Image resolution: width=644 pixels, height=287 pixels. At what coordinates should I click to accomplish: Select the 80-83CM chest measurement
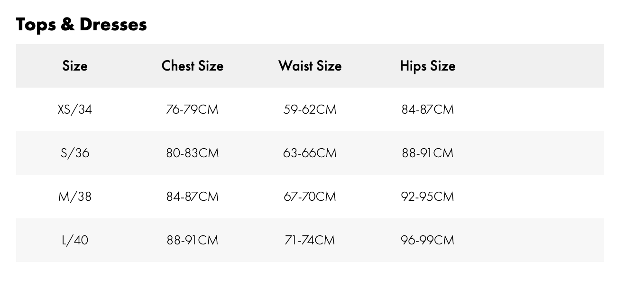tap(193, 153)
